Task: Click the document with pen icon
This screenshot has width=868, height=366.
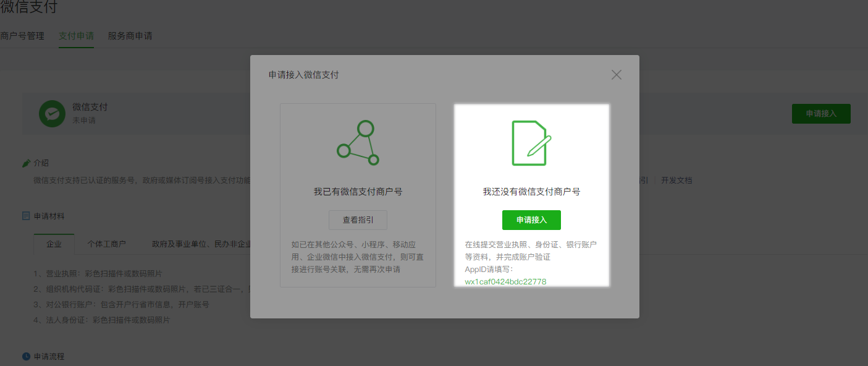Action: [531, 143]
